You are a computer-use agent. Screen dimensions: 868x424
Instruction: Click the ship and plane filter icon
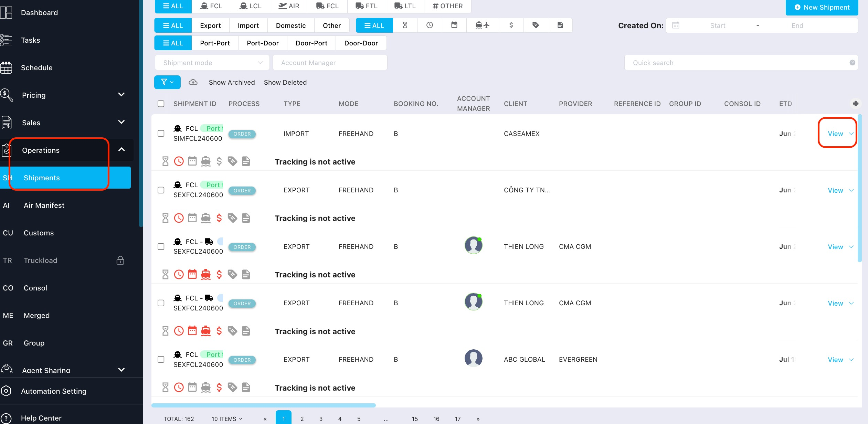pos(482,25)
